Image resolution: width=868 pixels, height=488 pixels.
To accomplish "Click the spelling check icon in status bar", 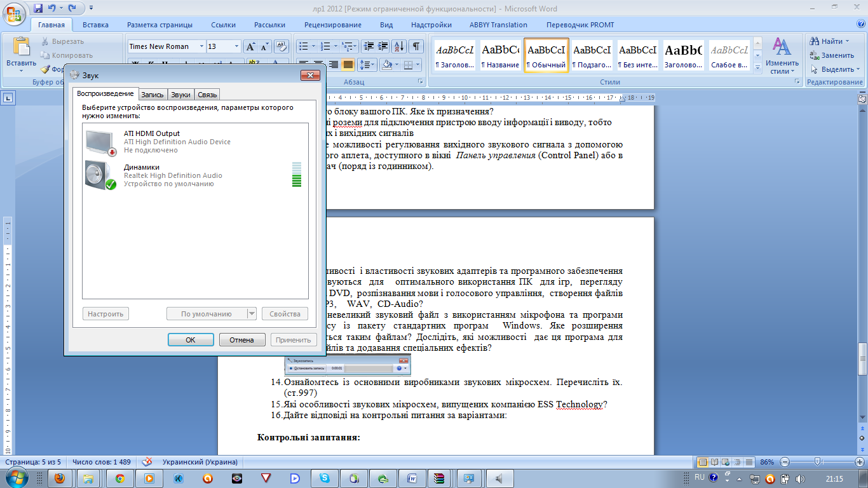I will 147,462.
